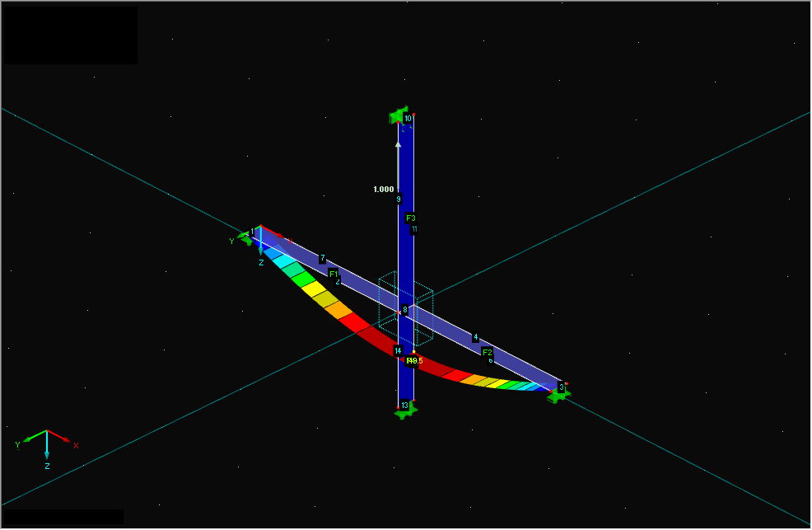Click node label 1

(x=252, y=231)
